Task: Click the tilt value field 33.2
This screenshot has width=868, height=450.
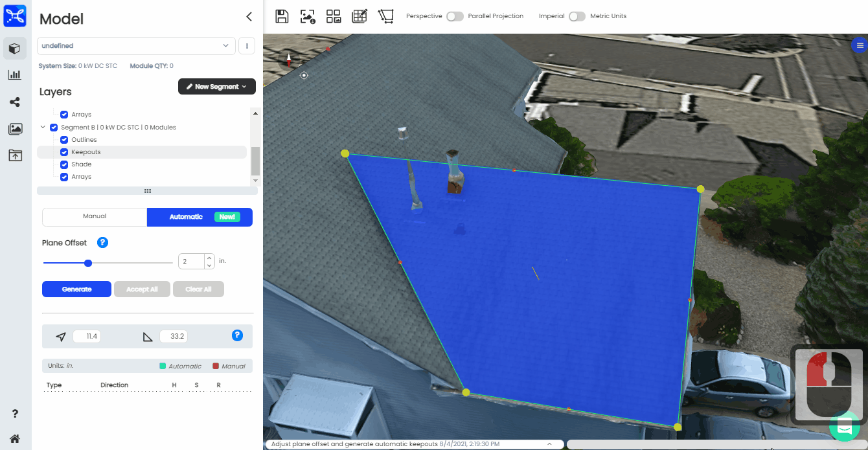Action: click(x=174, y=337)
